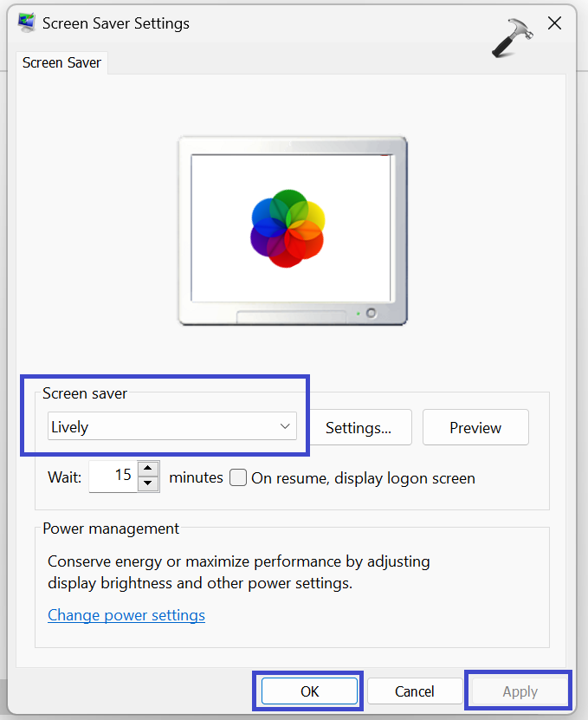Screen dimensions: 588x720
Task: Click the hammer logo in top-right corner
Action: pos(510,37)
